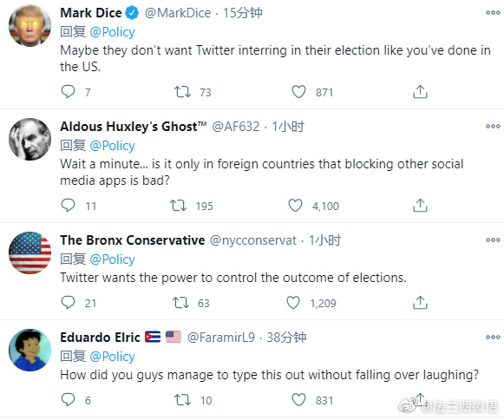Open Mark Dice's profile name

pyautogui.click(x=91, y=13)
